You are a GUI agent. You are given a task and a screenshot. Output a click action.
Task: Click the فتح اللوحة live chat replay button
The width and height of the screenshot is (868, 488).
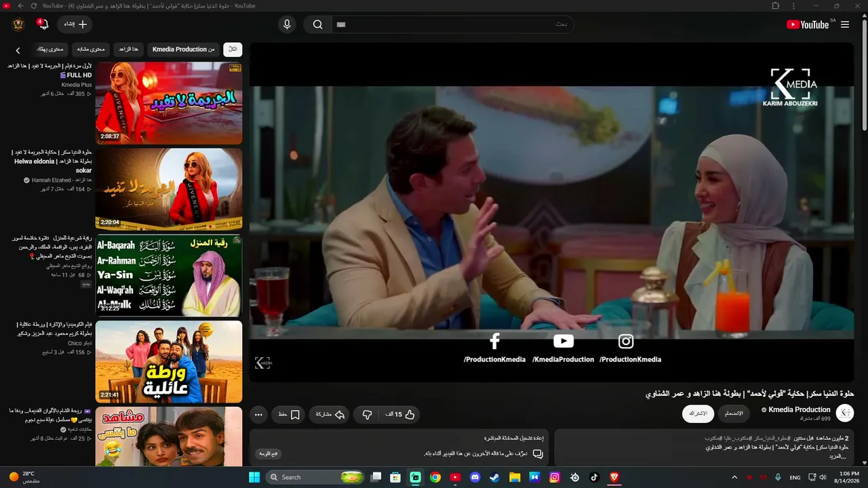click(269, 453)
